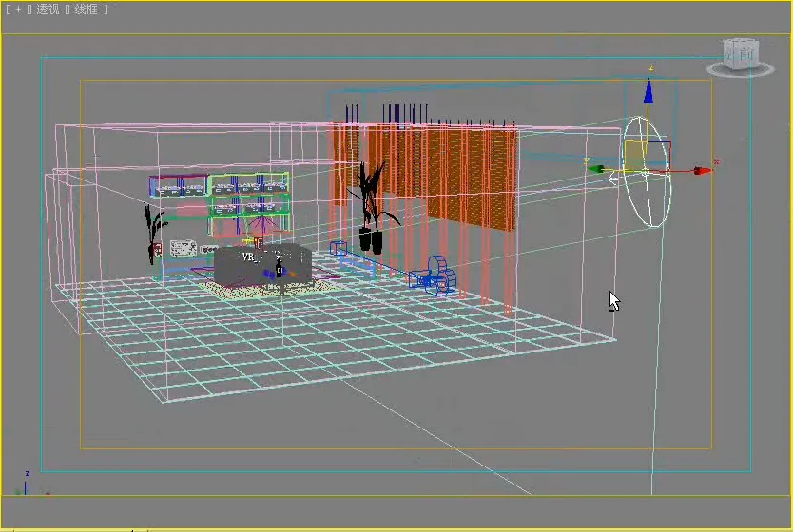The width and height of the screenshot is (793, 532).
Task: Open the 透视 perspective view menu
Action: click(x=48, y=9)
